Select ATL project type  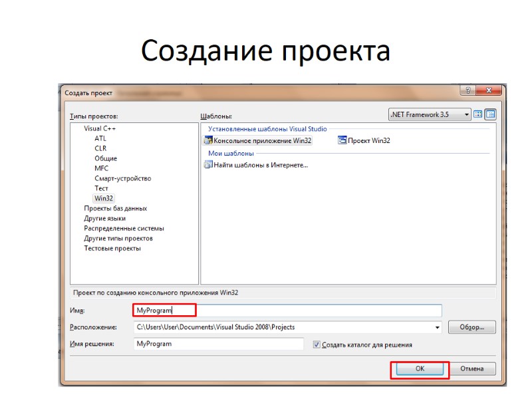click(x=100, y=138)
